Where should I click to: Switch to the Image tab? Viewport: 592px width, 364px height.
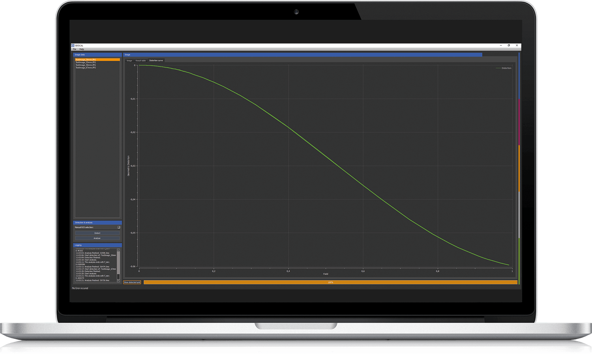(x=129, y=61)
